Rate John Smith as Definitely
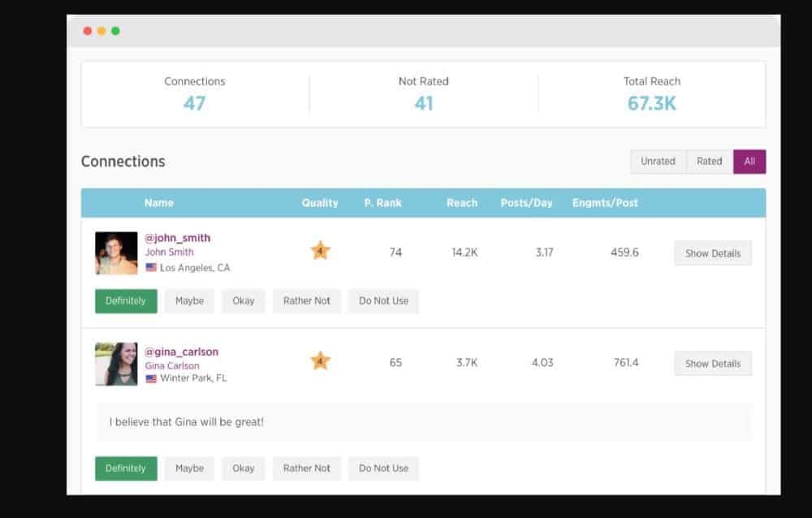The width and height of the screenshot is (812, 518). click(126, 300)
